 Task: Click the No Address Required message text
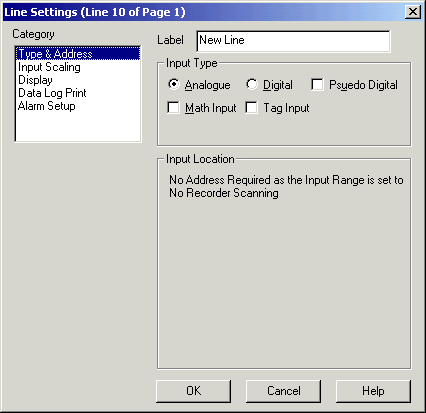click(x=286, y=186)
